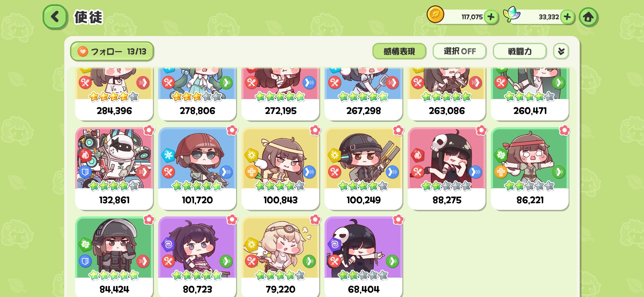
Task: Tap pink flower badge on 132,861 card
Action: tap(149, 130)
